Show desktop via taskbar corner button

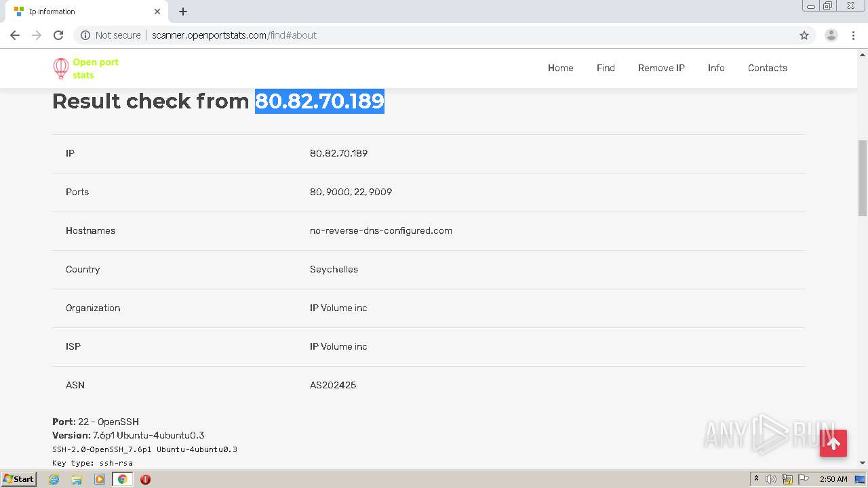click(x=860, y=479)
